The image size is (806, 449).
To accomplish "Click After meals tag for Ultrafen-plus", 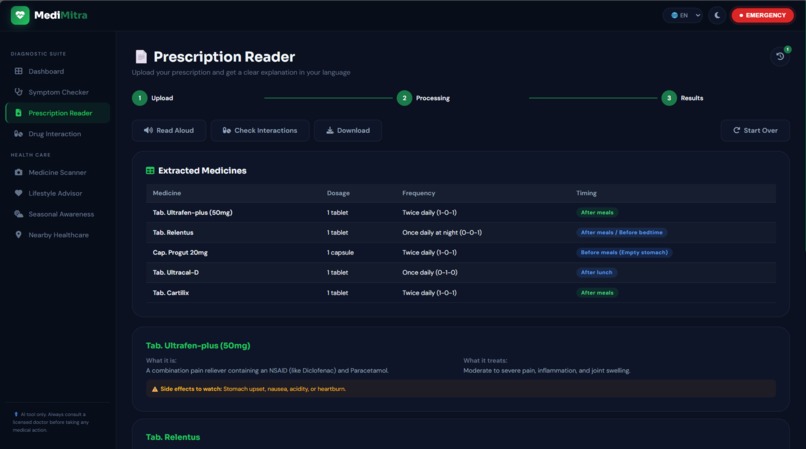I will pyautogui.click(x=597, y=212).
